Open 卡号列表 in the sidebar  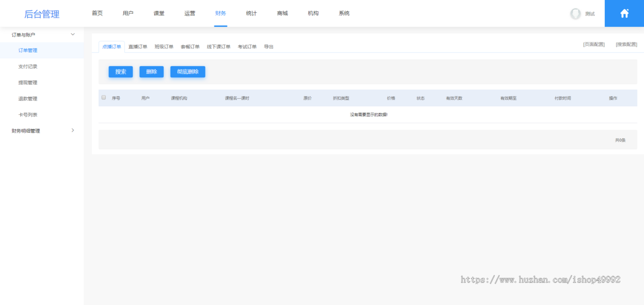tap(28, 115)
